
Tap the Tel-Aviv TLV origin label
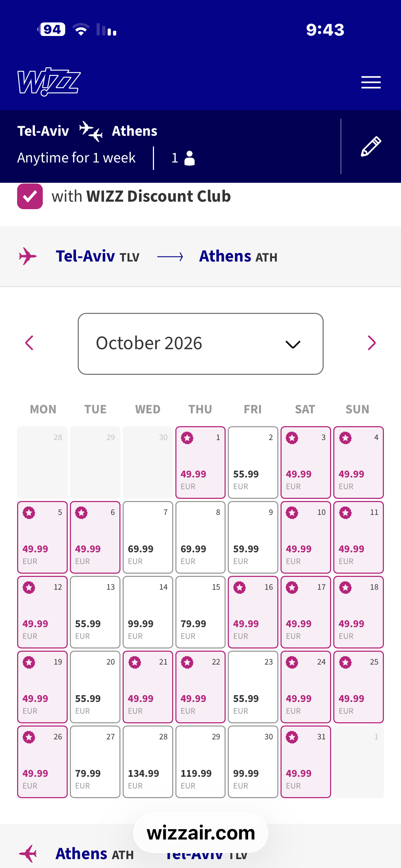[98, 257]
